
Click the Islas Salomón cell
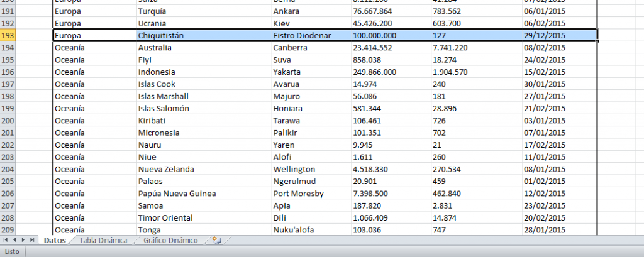[204, 108]
